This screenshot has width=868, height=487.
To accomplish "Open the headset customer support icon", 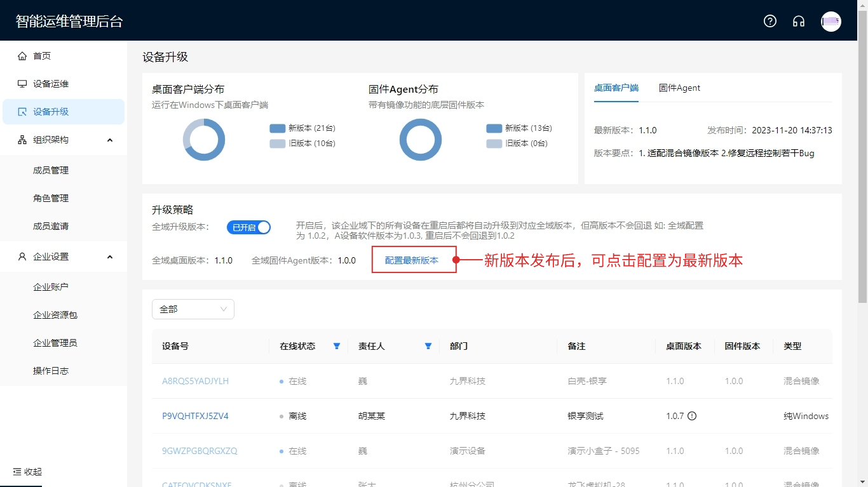I will coord(799,21).
